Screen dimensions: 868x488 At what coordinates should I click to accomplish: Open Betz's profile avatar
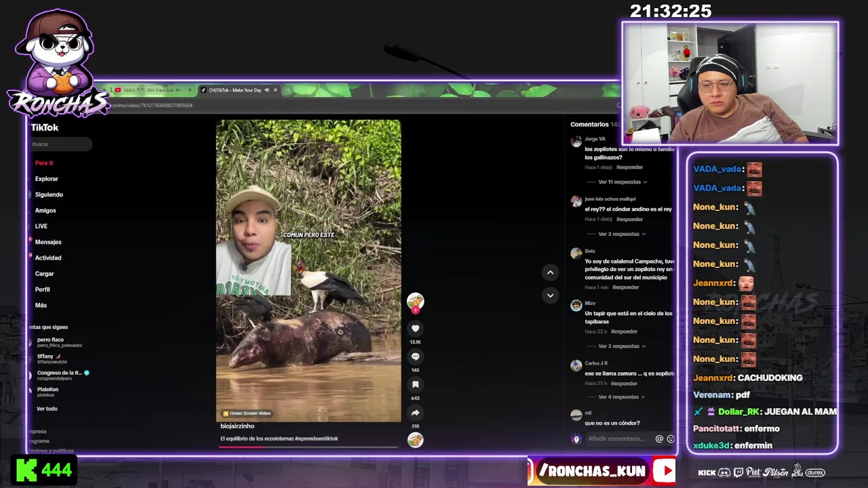tap(576, 253)
